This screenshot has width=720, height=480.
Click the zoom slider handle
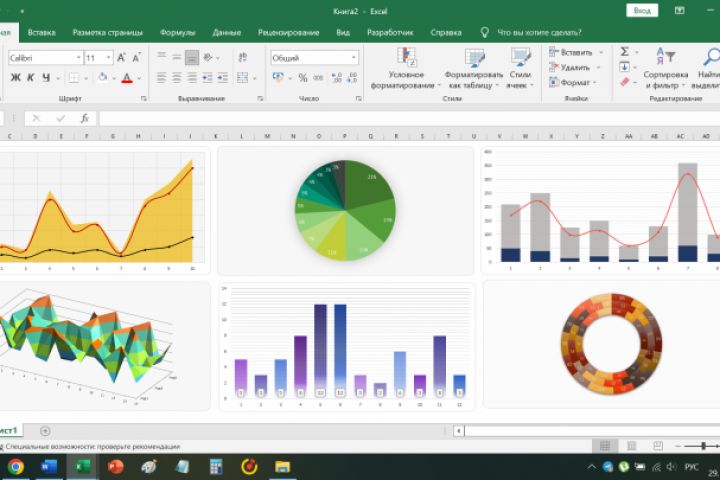pos(703,446)
